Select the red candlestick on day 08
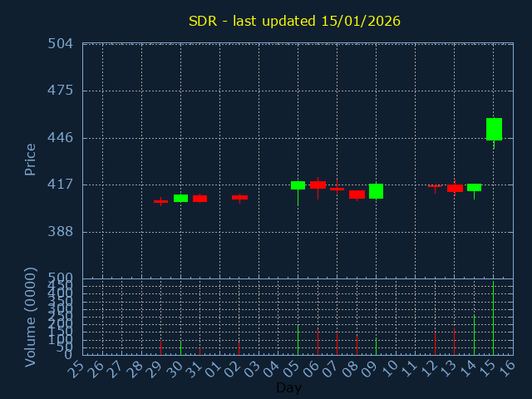The image size is (532, 399). tap(357, 195)
